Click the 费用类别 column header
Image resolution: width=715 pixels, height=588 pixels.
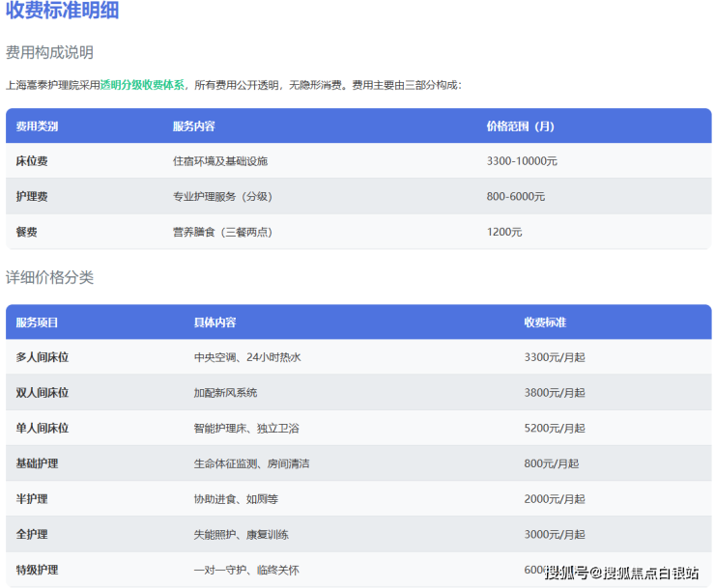(37, 126)
